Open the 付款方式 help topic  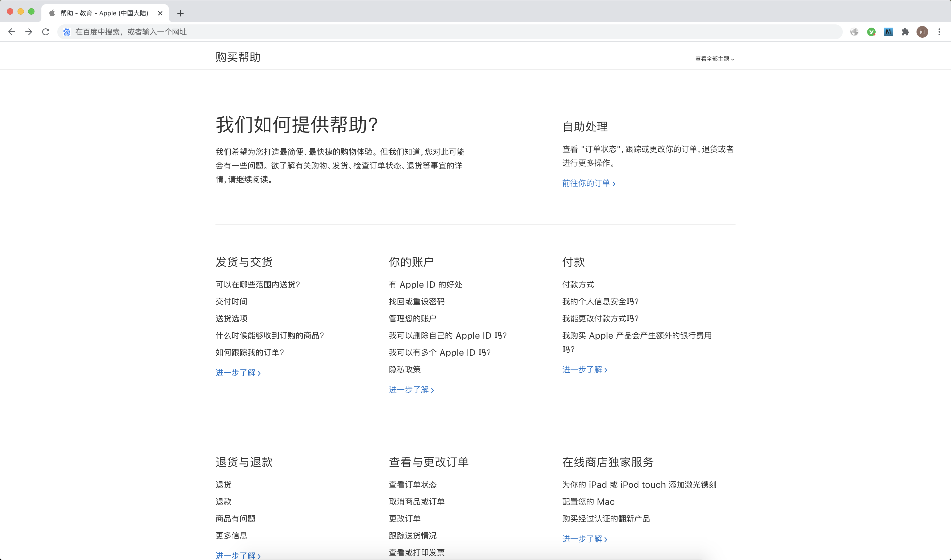coord(578,285)
